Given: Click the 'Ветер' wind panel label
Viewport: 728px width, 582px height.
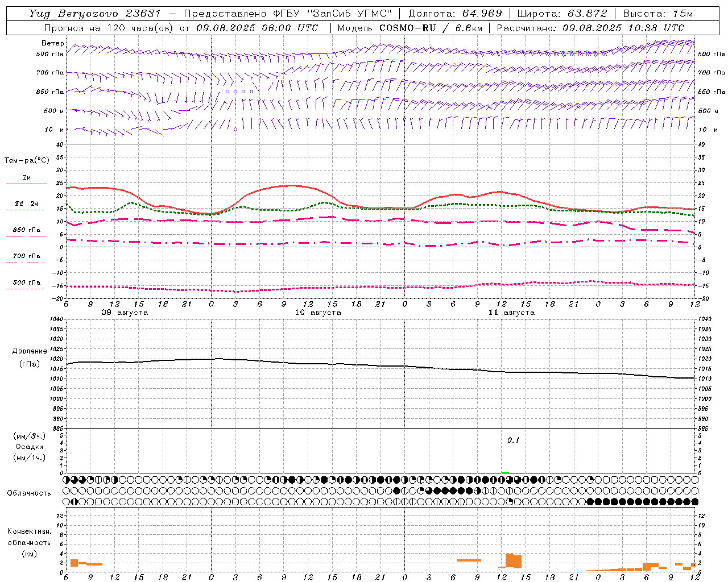Looking at the screenshot, I should (52, 43).
